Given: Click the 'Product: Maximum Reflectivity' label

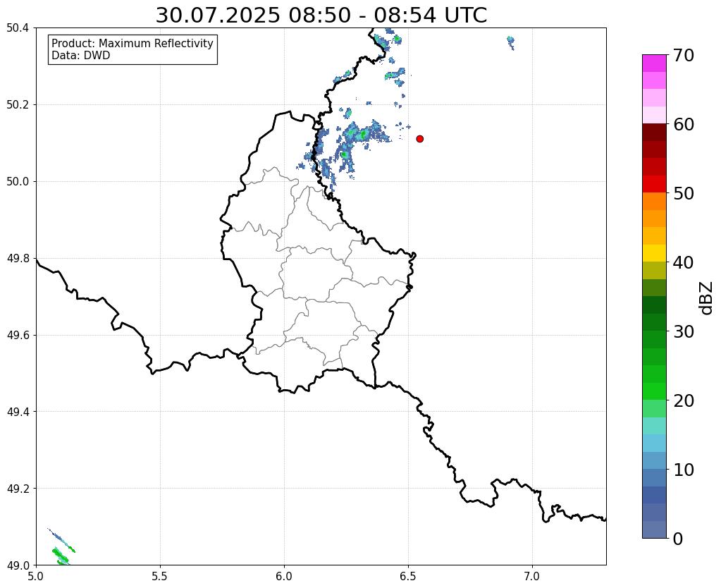Looking at the screenshot, I should [133, 43].
